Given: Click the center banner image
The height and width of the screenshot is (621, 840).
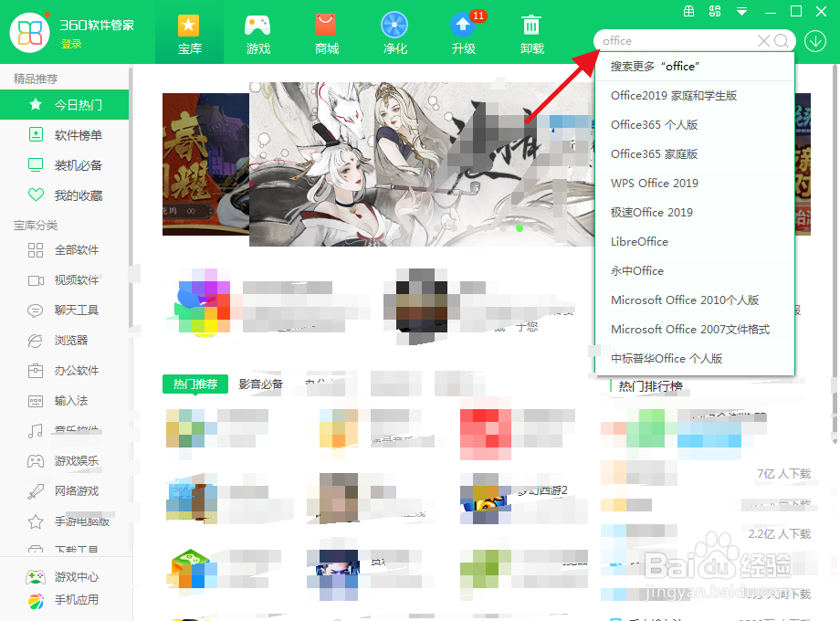Looking at the screenshot, I should point(422,164).
